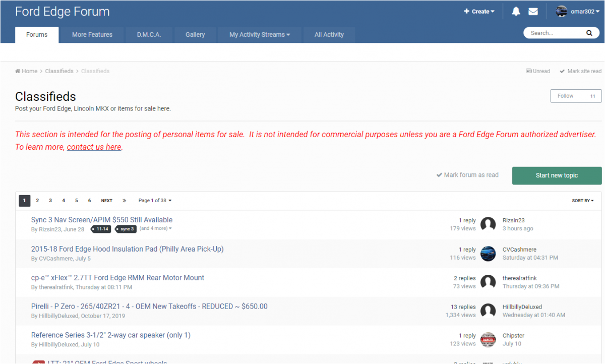
Task: Open My Activity Streams dropdown
Action: tap(260, 35)
